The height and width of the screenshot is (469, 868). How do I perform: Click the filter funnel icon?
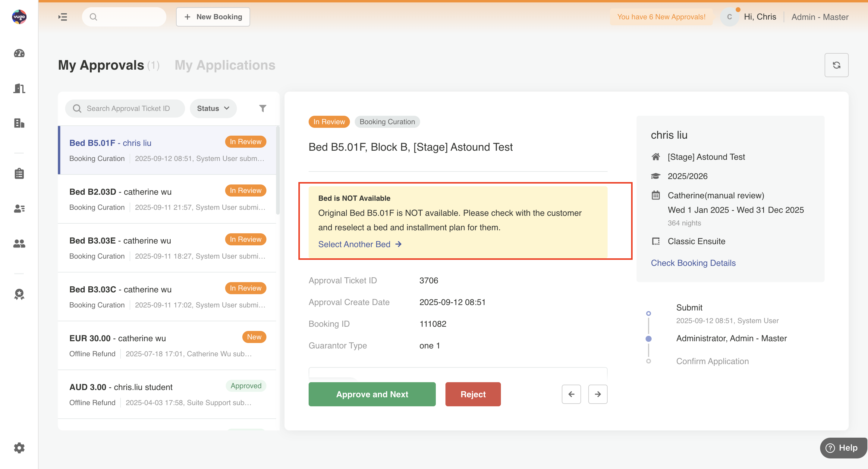point(263,109)
